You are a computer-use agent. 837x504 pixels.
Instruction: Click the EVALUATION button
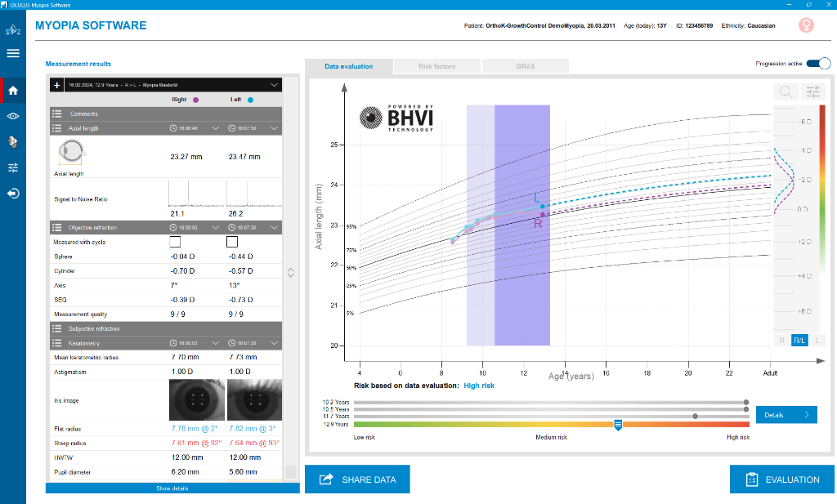tap(782, 479)
